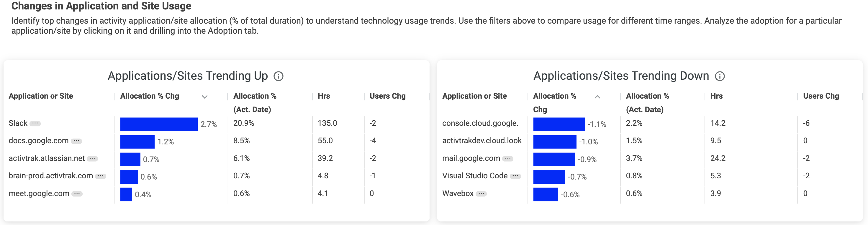Open ellipsis menu next to docs.google.com
This screenshot has width=868, height=225.
(x=76, y=141)
